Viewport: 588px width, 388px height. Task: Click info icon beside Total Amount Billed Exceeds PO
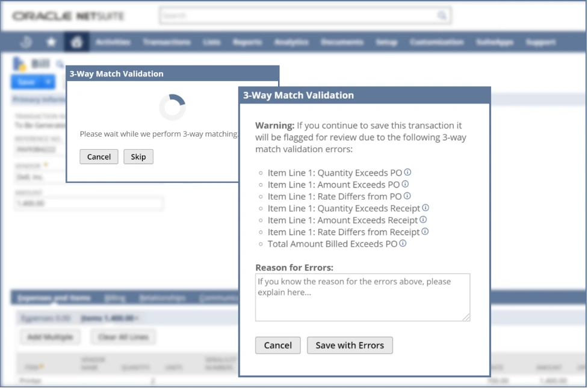[403, 244]
